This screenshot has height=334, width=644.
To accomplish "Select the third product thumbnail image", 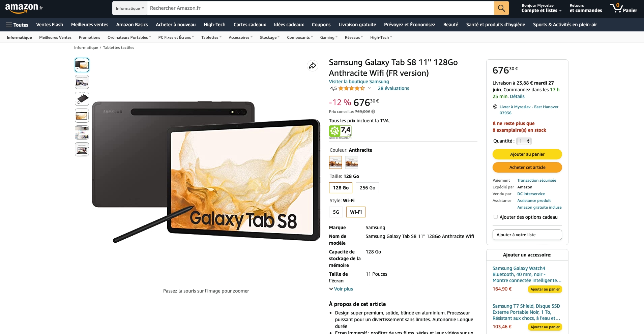I will pos(82,99).
